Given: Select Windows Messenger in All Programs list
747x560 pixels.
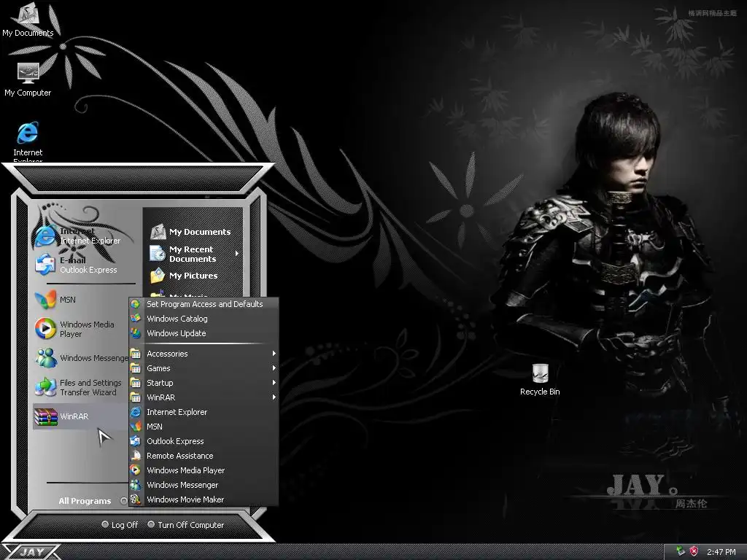Looking at the screenshot, I should (x=204, y=485).
